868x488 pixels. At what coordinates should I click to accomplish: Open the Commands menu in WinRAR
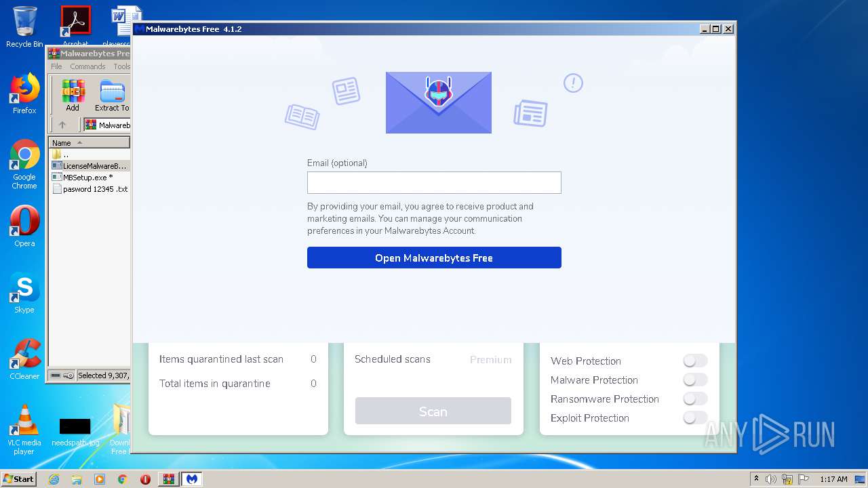click(x=87, y=66)
